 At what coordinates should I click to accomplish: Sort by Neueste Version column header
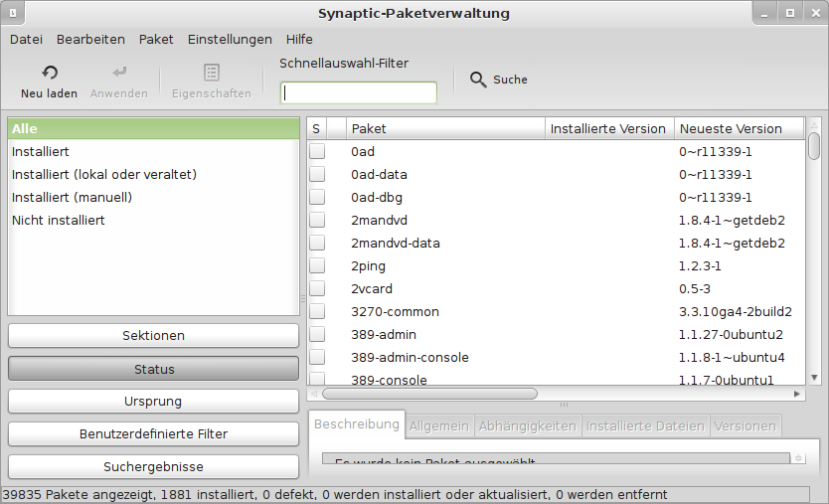point(739,128)
